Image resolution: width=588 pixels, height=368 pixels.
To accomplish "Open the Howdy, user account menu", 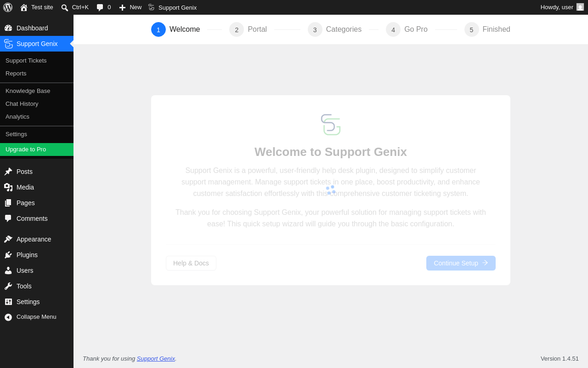I will (562, 7).
